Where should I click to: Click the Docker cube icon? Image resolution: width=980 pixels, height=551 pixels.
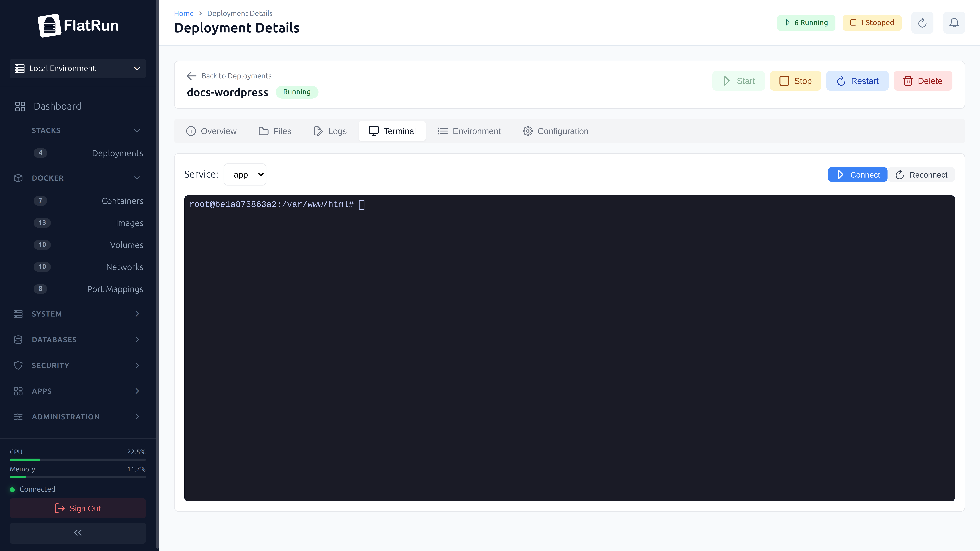click(18, 178)
